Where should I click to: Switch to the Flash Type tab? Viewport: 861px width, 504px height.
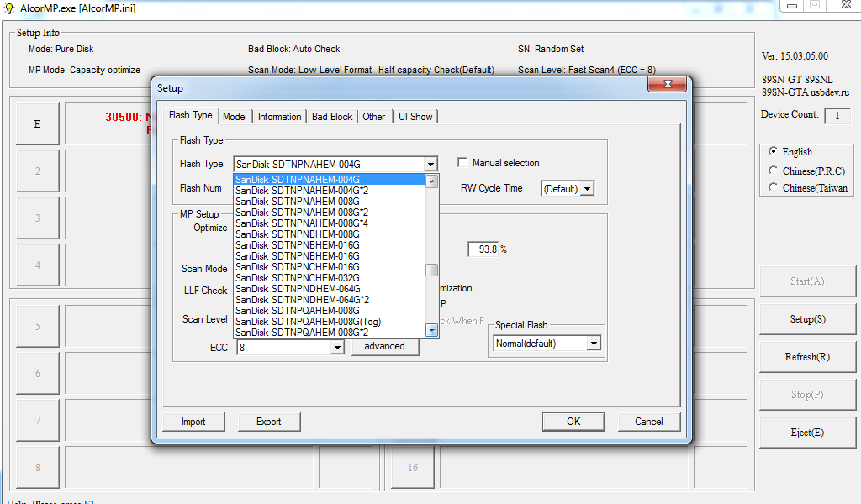coord(190,115)
